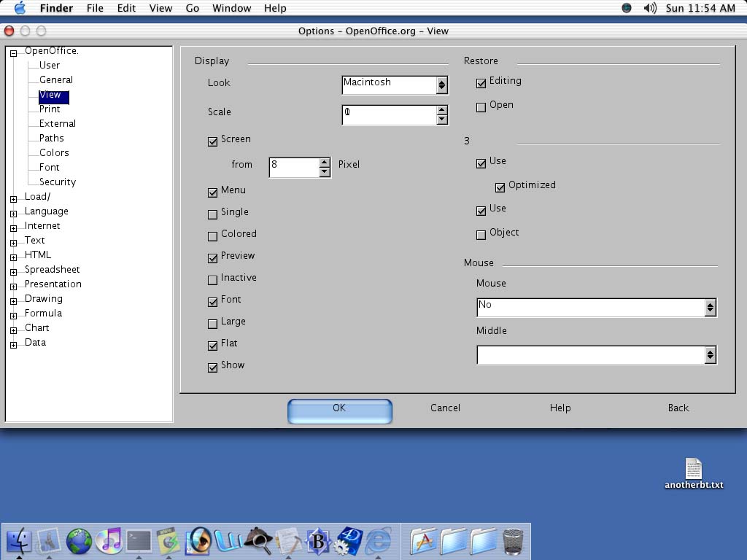Launch iTunes from the dock
Viewport: 747px width, 560px height.
click(x=109, y=541)
